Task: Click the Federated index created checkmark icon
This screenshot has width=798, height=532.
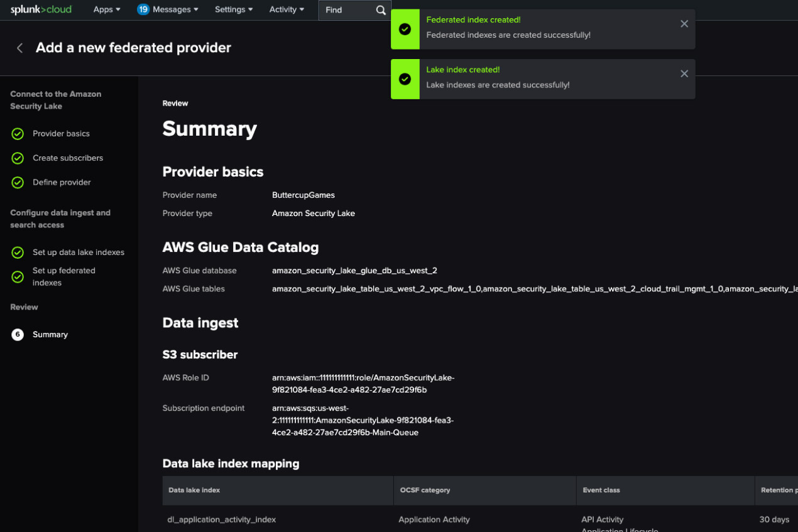Action: [405, 29]
